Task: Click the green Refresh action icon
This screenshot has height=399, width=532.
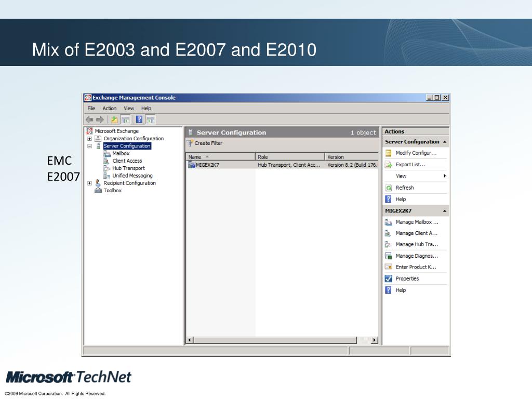Action: 389,188
